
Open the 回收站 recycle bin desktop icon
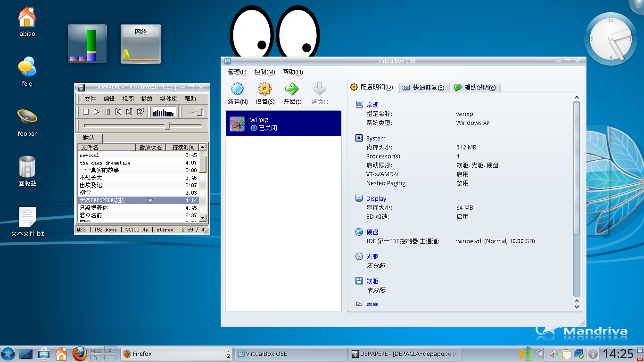(27, 172)
